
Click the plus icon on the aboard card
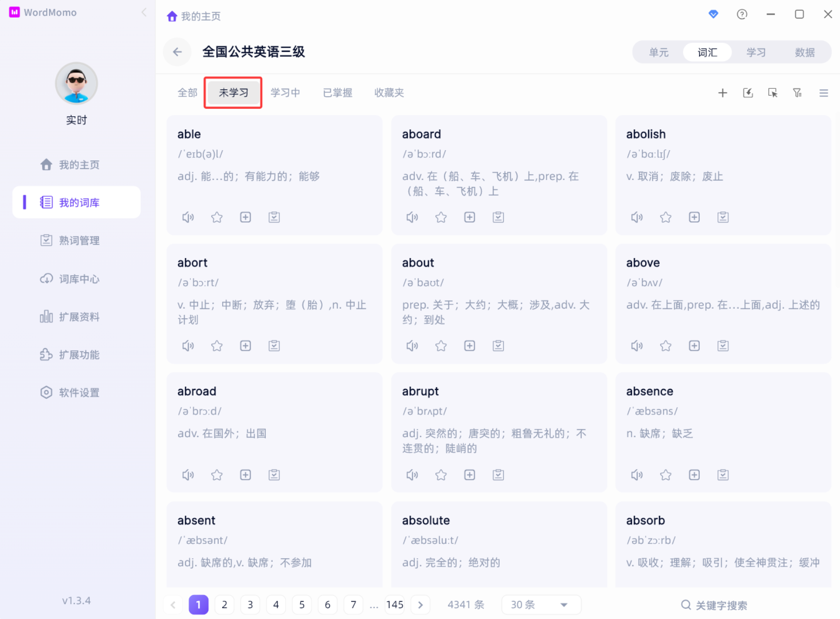coord(470,217)
